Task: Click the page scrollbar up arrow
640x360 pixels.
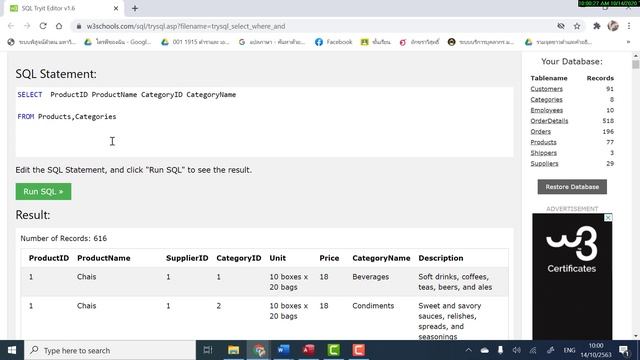Action: point(636,56)
